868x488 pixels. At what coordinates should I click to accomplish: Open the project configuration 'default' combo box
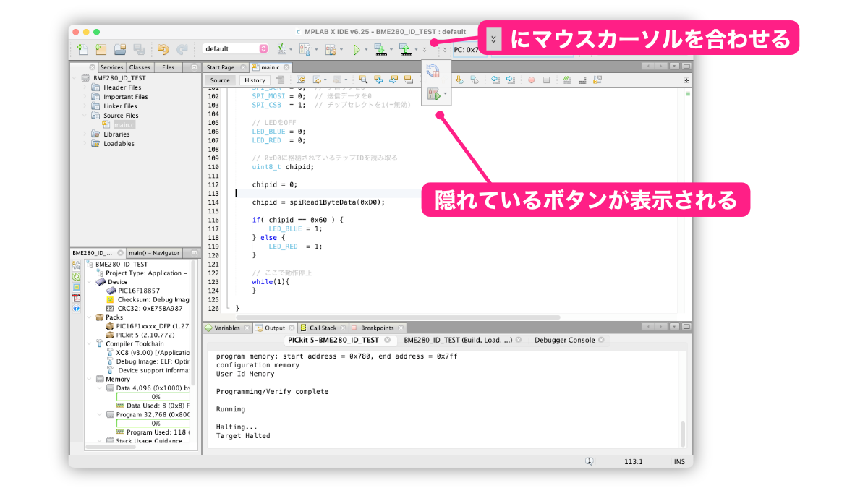pyautogui.click(x=235, y=49)
